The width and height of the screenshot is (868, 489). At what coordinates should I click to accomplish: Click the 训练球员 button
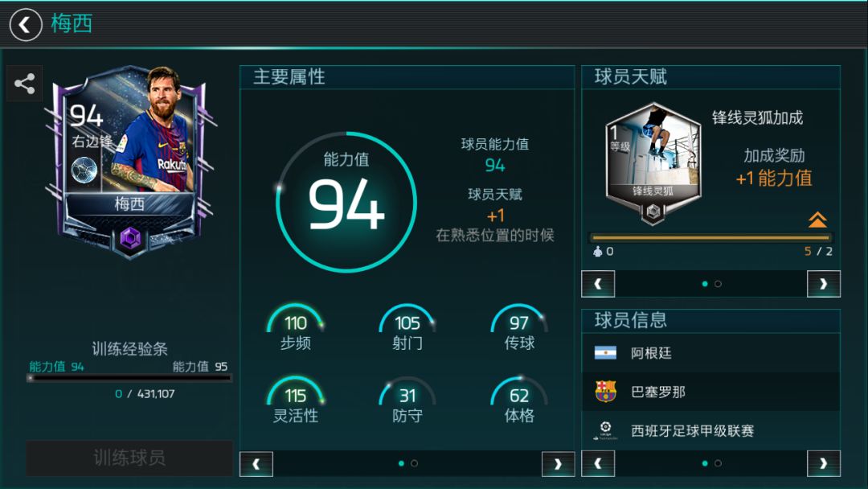[x=129, y=458]
